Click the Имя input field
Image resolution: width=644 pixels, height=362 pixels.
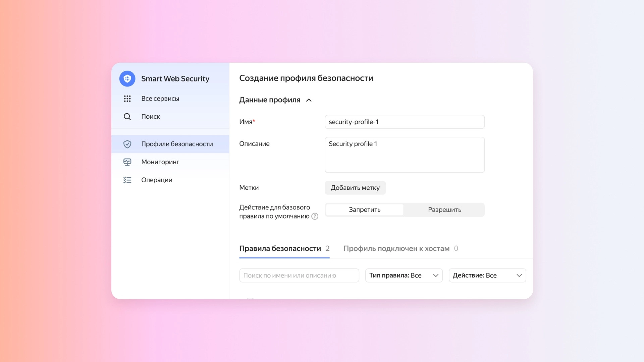pyautogui.click(x=405, y=122)
